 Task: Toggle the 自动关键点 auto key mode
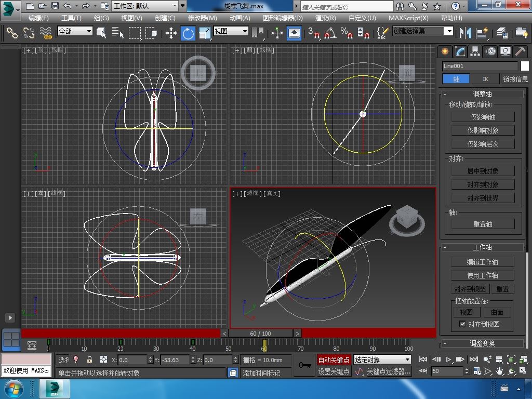tap(334, 360)
